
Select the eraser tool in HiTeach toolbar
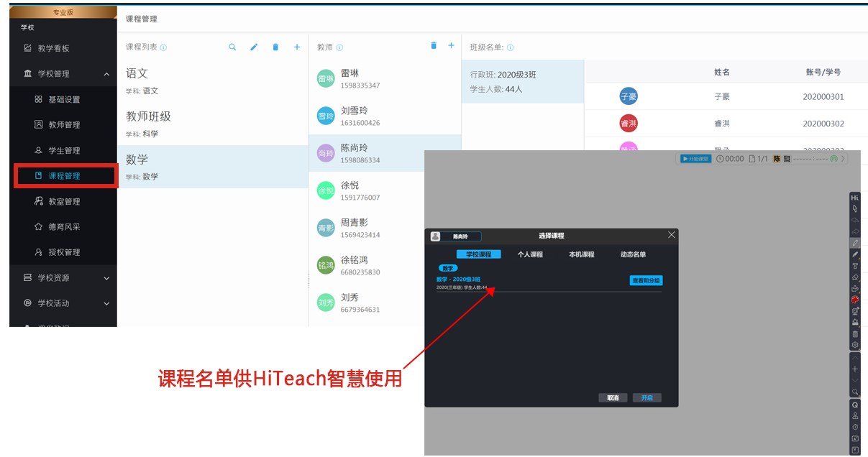tap(855, 277)
